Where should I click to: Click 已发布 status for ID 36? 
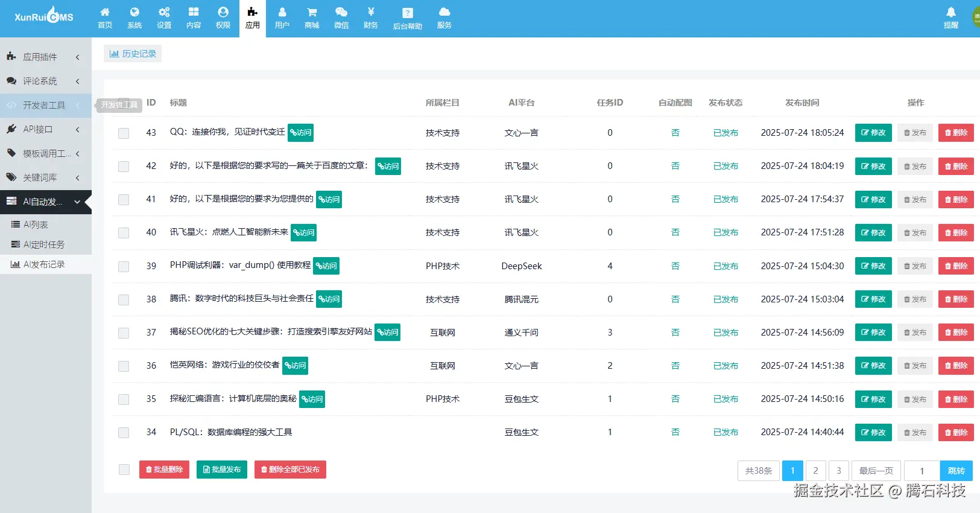pyautogui.click(x=726, y=366)
